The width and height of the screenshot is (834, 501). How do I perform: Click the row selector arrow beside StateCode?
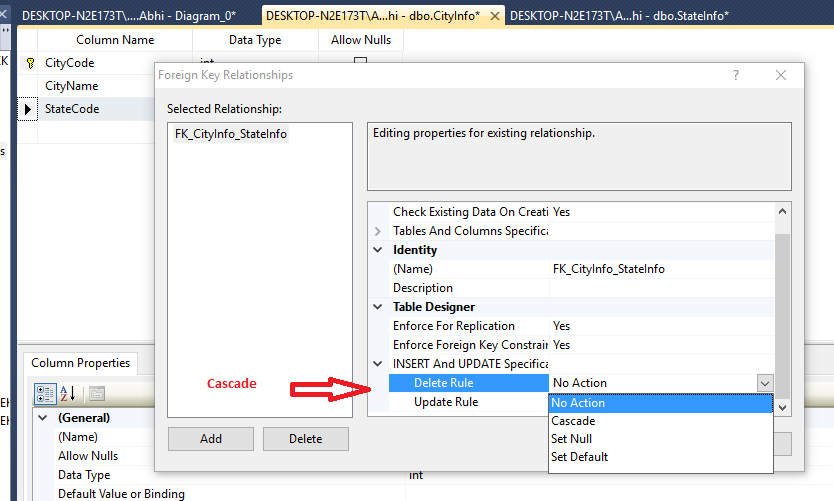point(28,109)
